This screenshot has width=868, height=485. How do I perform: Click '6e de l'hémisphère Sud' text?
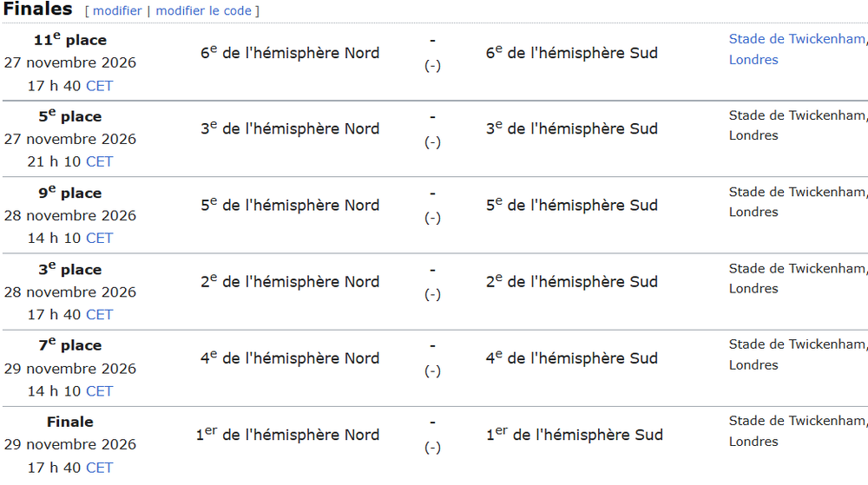click(x=572, y=53)
